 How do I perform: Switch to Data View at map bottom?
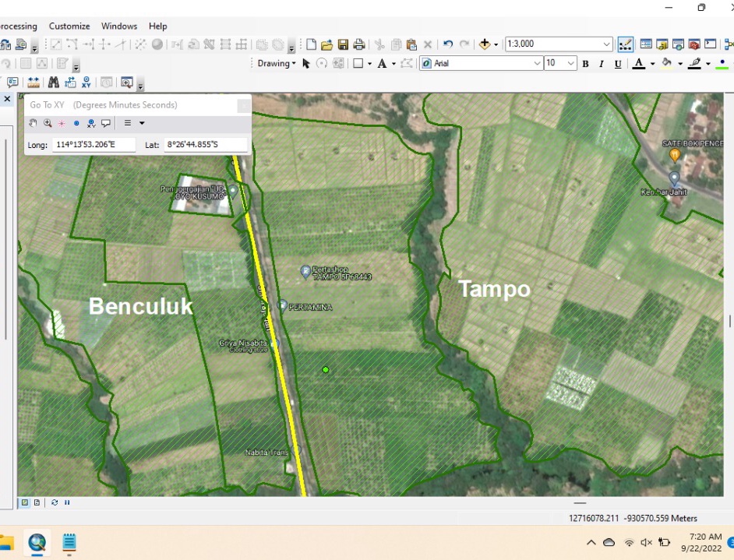coord(25,502)
